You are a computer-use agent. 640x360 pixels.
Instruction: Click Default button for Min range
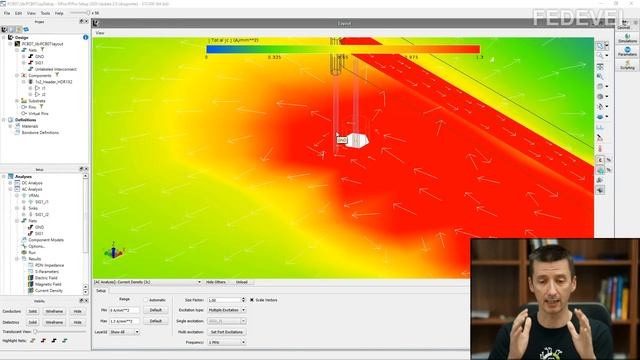pyautogui.click(x=156, y=310)
